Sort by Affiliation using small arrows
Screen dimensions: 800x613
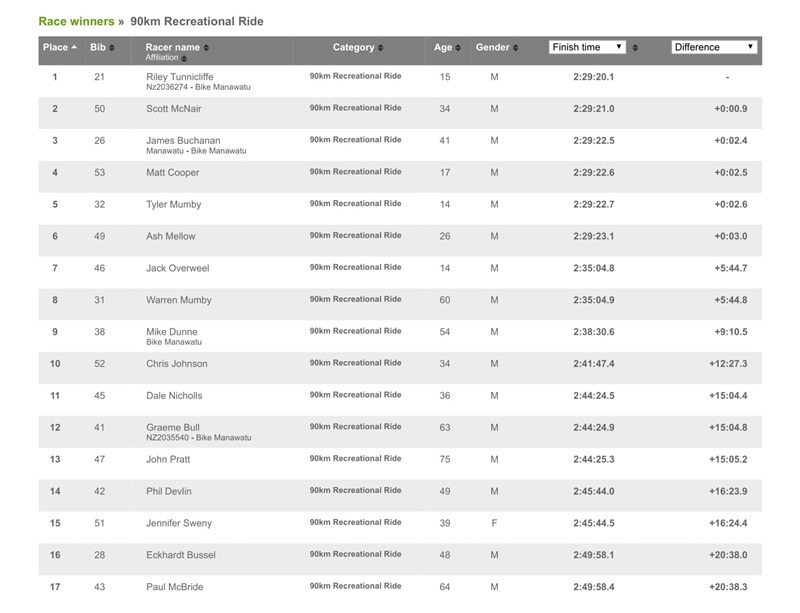click(x=184, y=58)
